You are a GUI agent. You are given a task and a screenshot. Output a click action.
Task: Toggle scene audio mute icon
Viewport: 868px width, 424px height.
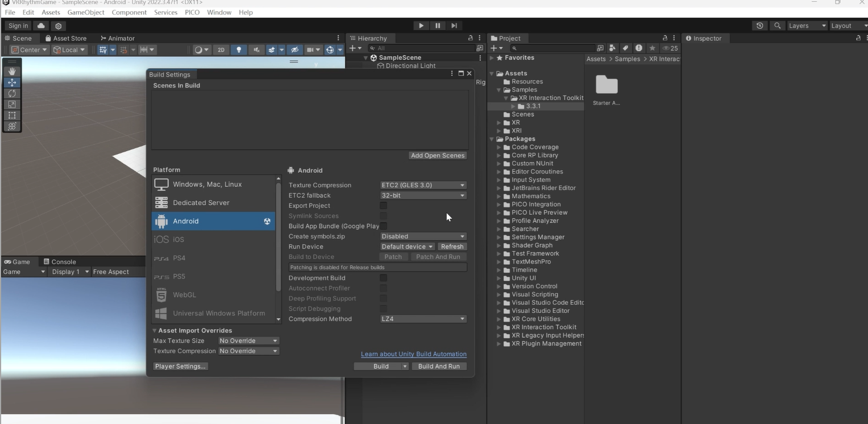coord(256,50)
